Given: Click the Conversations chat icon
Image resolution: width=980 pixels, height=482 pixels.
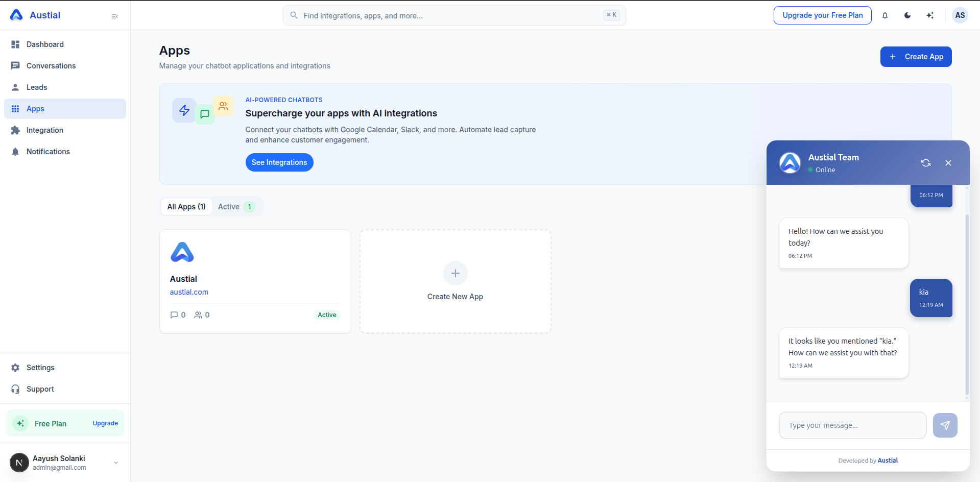Looking at the screenshot, I should pos(15,66).
